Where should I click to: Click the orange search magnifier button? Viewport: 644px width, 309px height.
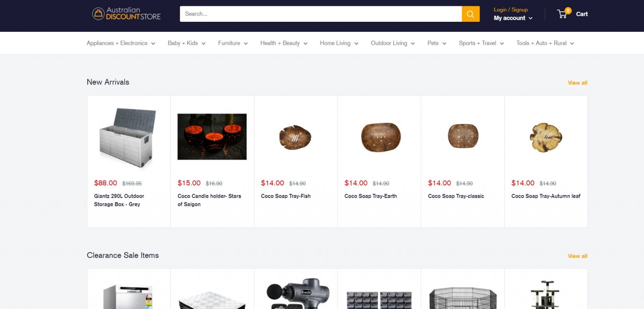[470, 14]
